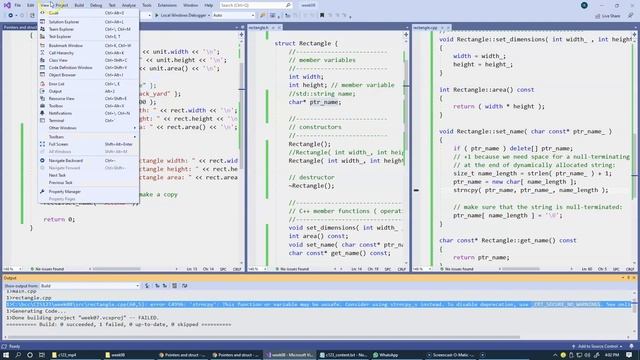
Task: Open Windows Start menu
Action: 6,355
